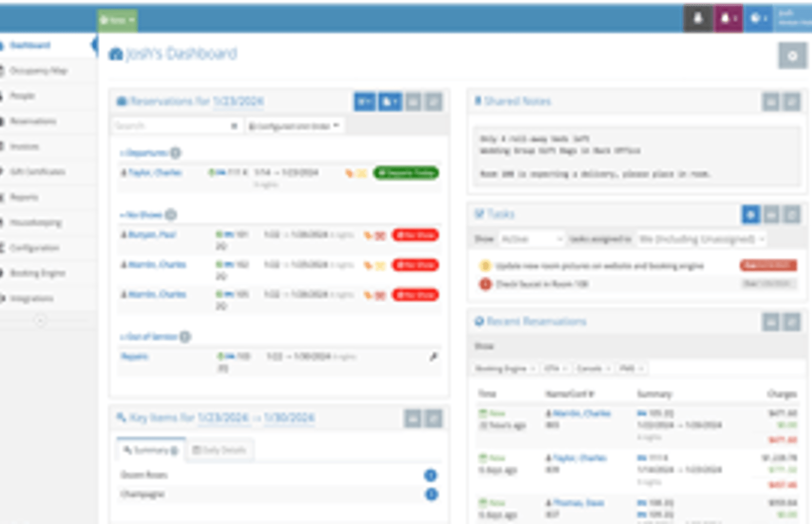The height and width of the screenshot is (524, 812).
Task: Open the second blue document dropdown in Reservations panel
Action: (389, 102)
